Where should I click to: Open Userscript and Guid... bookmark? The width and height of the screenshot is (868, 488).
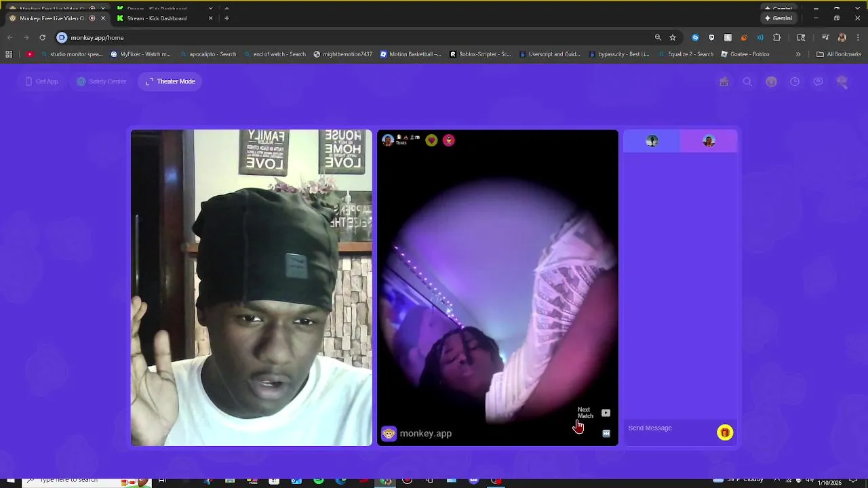(x=549, y=54)
